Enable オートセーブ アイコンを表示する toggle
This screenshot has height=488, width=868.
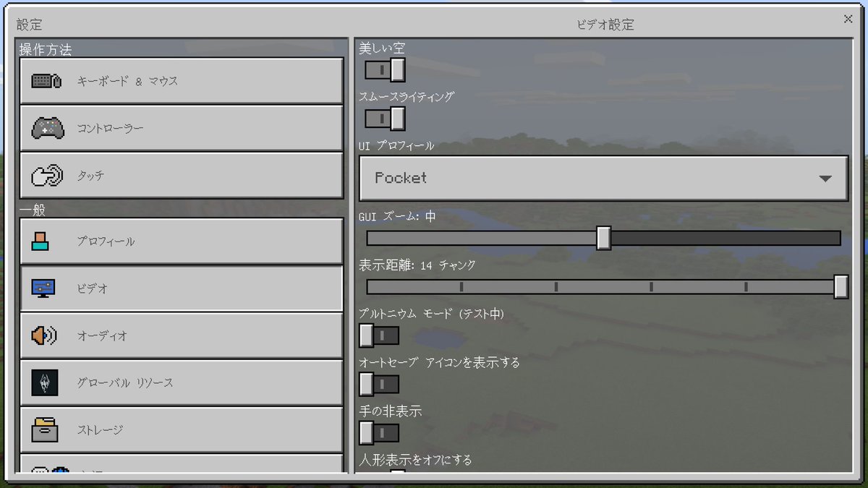point(379,384)
